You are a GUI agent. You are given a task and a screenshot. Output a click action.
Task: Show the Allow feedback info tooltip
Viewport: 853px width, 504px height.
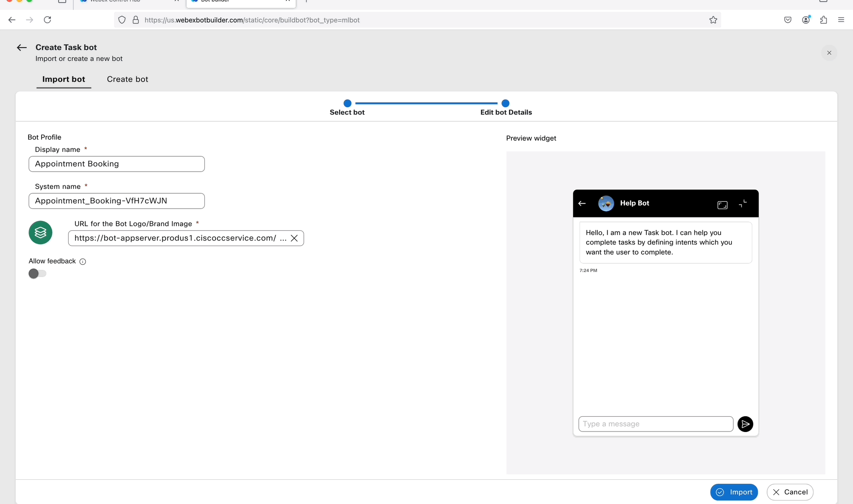tap(83, 262)
